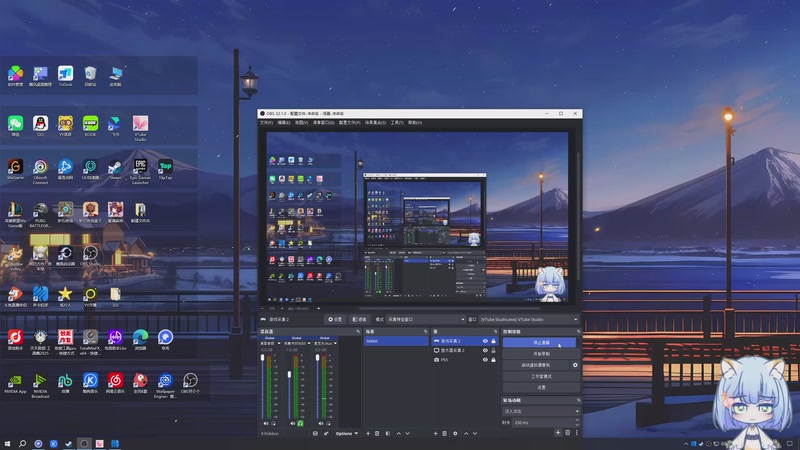Mute the Mic/Aux mixer channel
Image resolution: width=800 pixels, height=450 pixels.
coord(320,423)
